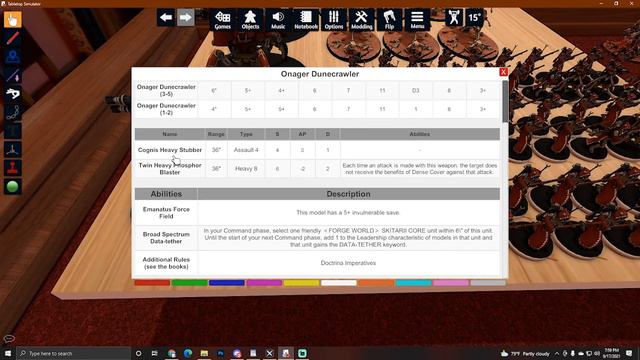640x360 pixels.
Task: Select the blue Zones tool
Action: point(13,57)
